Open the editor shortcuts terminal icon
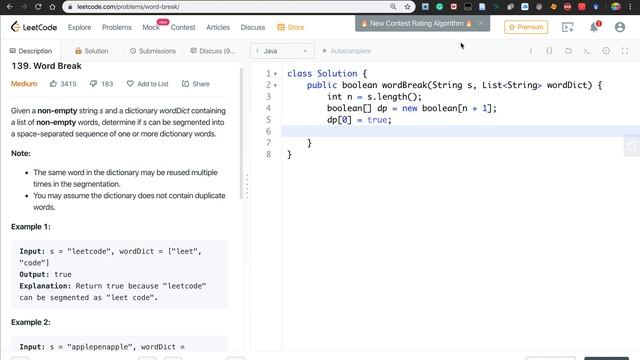The image size is (640, 360). 587,51
